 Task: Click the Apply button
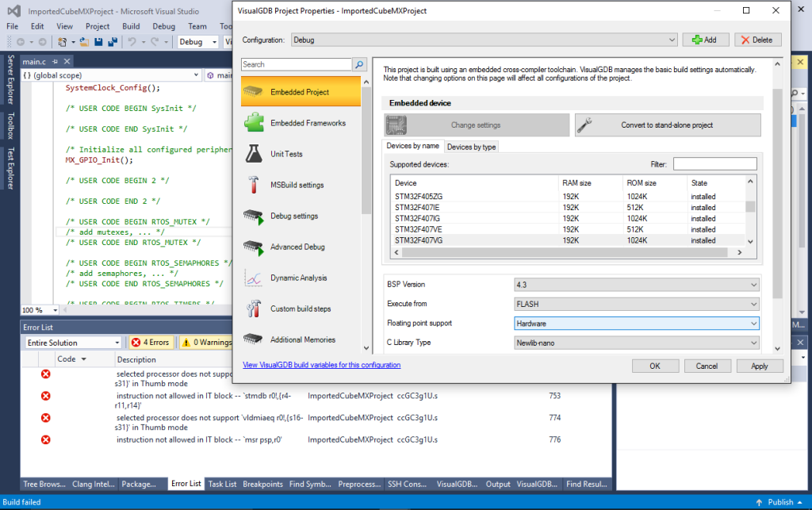pyautogui.click(x=759, y=366)
